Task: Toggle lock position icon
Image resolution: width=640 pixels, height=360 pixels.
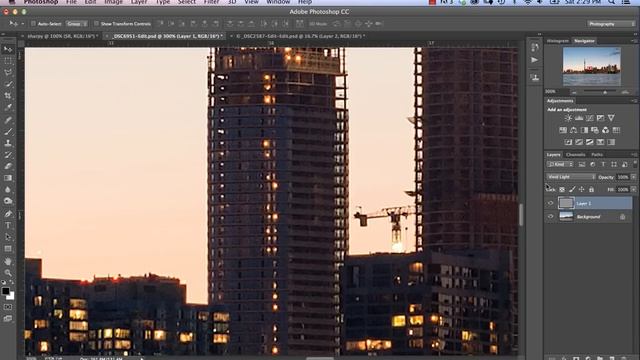Action: pos(582,189)
